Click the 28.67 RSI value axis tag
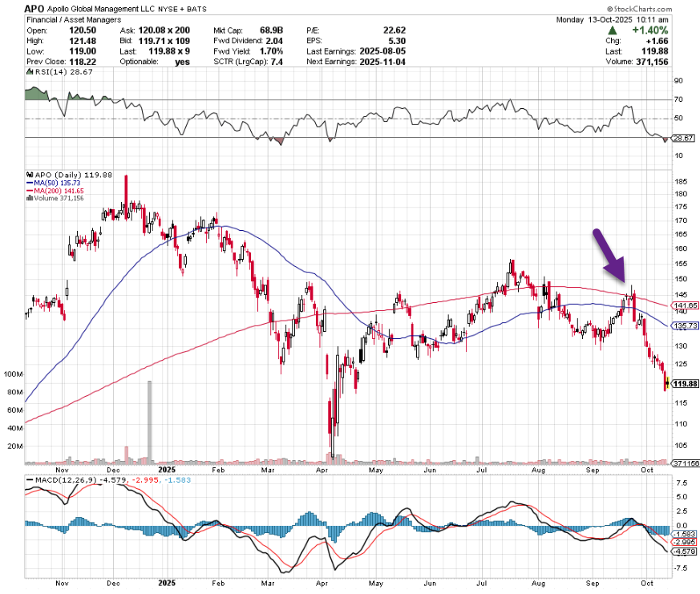 point(684,139)
